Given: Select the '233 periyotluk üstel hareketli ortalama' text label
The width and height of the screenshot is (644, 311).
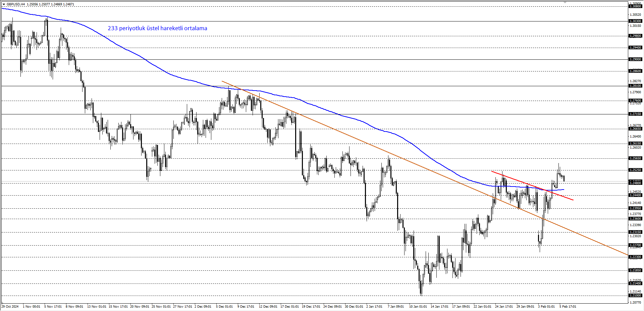Looking at the screenshot, I should point(157,28).
